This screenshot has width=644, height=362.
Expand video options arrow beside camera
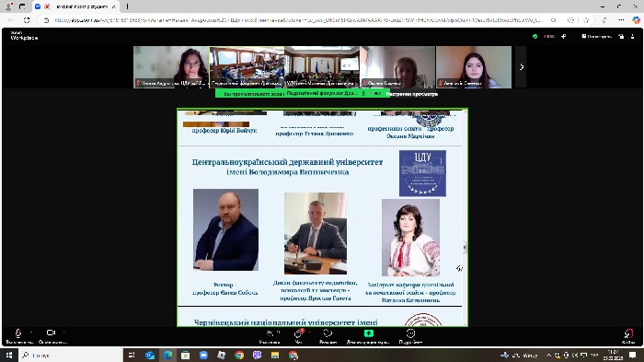point(64,332)
